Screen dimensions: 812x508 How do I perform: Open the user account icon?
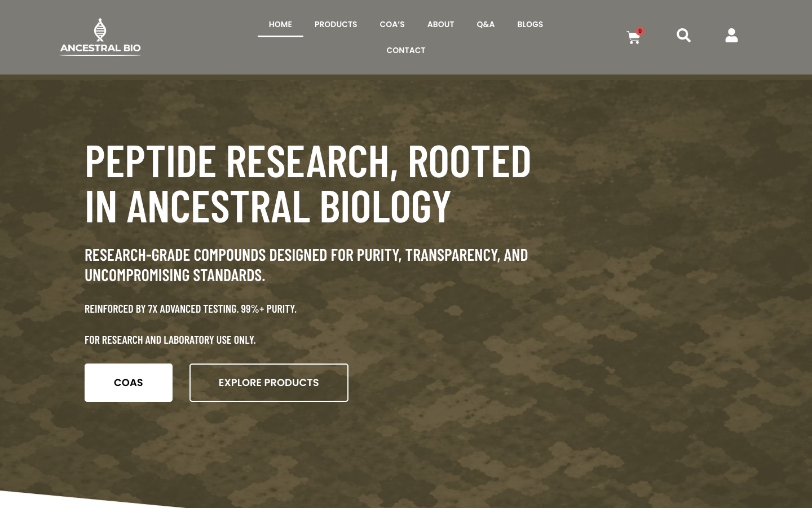(x=731, y=36)
